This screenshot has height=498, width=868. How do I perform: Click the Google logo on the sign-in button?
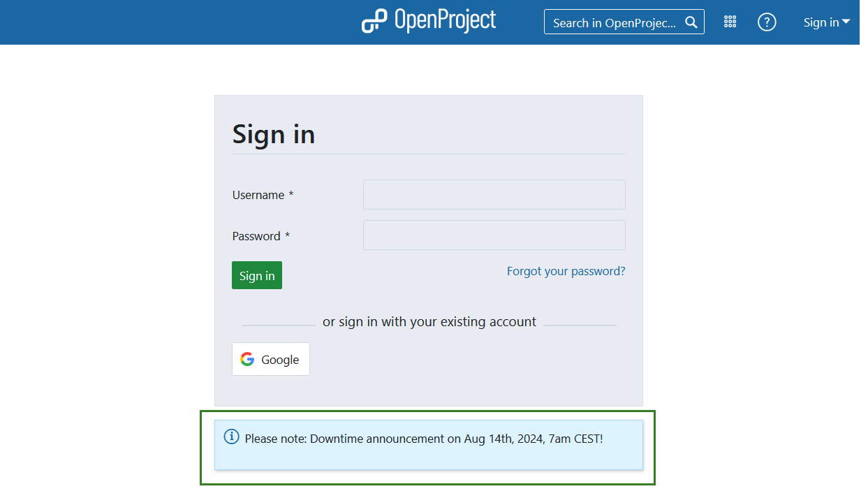tap(248, 358)
